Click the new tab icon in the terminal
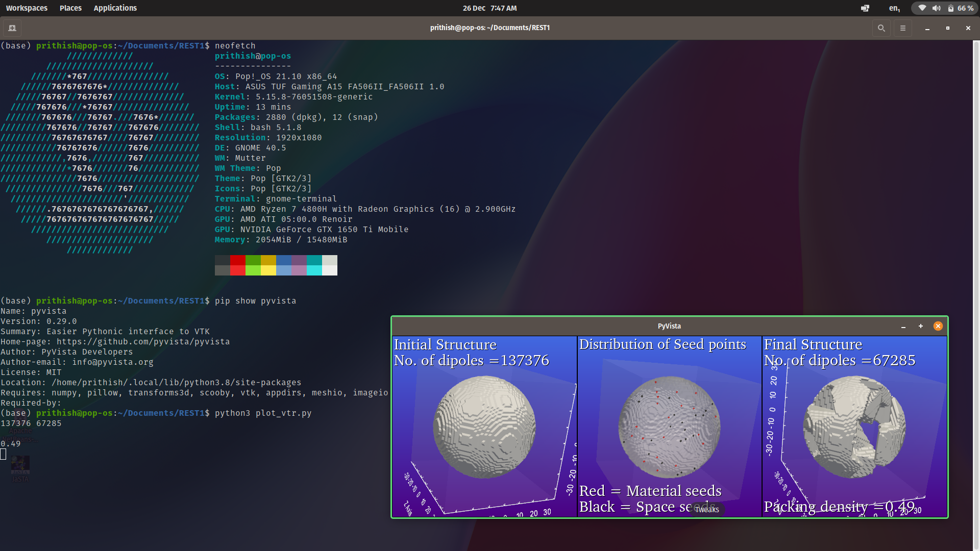 pyautogui.click(x=12, y=28)
